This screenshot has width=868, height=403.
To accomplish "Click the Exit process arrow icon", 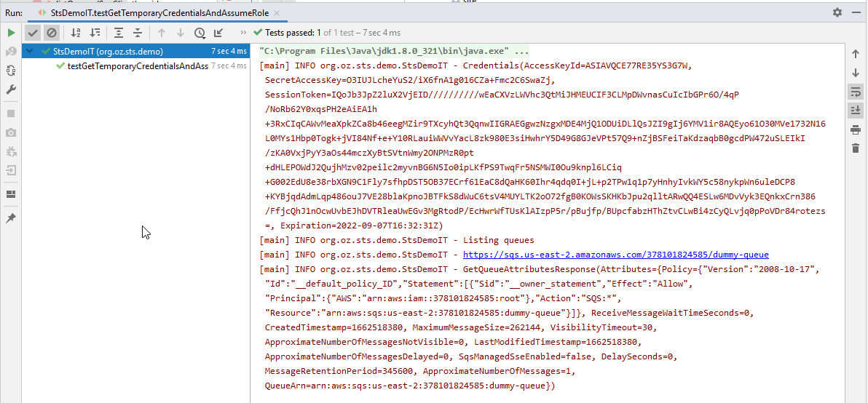I will point(10,170).
